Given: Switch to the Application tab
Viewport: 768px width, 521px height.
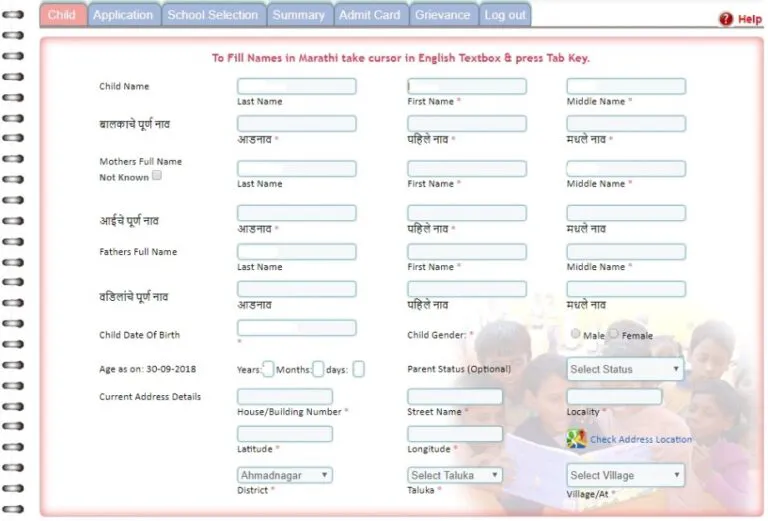Looking at the screenshot, I should [123, 15].
